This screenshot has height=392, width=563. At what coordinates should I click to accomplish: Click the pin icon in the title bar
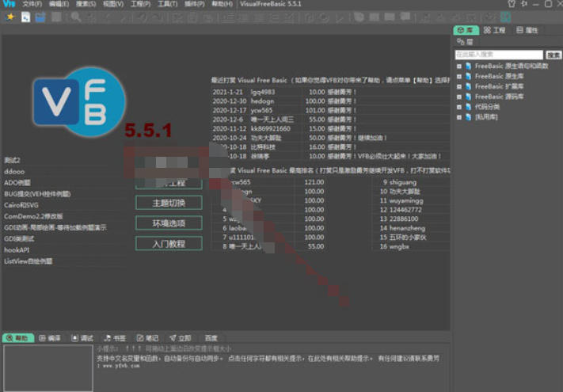coord(524,4)
